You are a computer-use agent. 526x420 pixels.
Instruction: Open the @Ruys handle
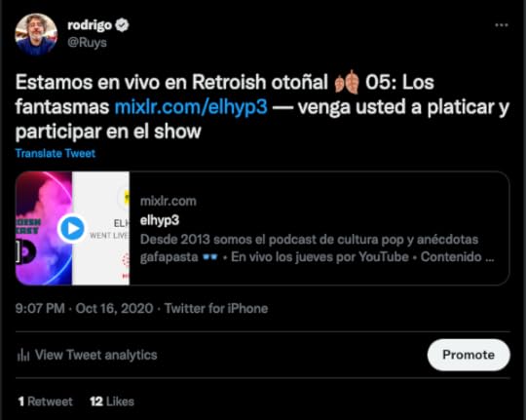tap(88, 43)
